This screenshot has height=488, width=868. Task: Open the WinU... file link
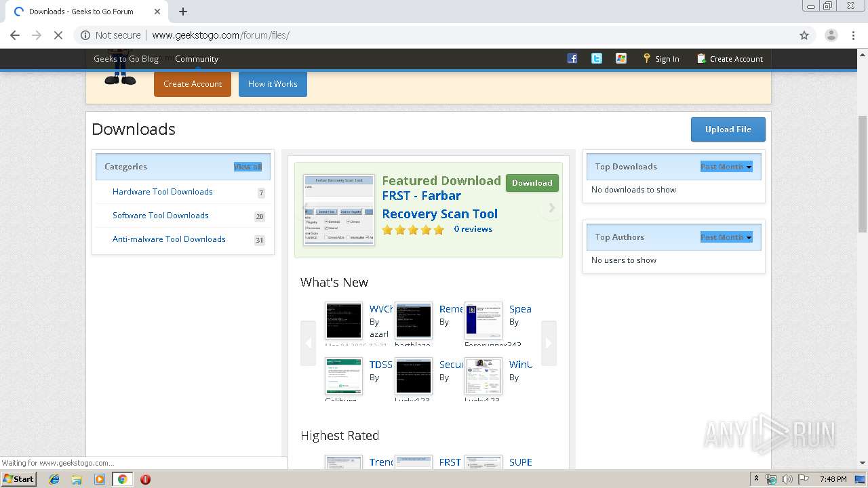[521, 365]
